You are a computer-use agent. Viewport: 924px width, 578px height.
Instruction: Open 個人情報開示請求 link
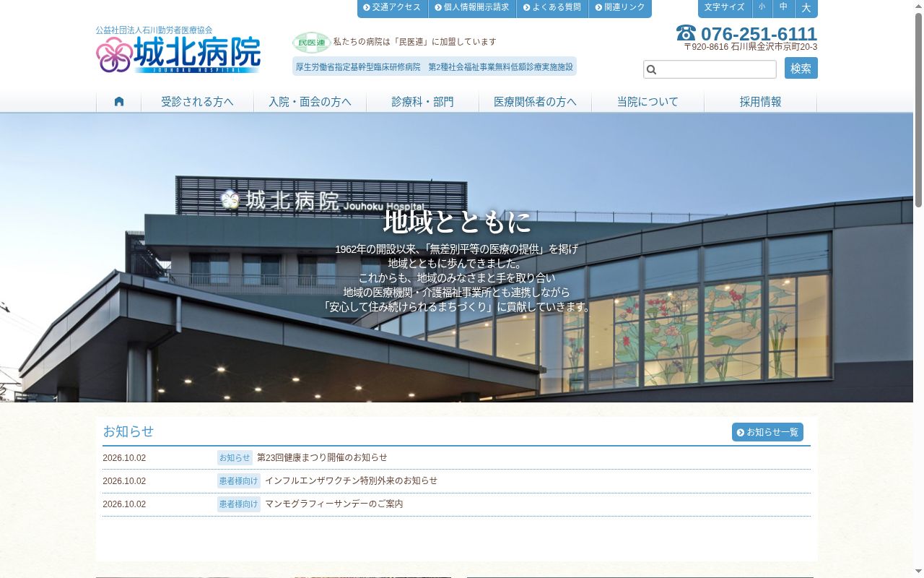472,7
